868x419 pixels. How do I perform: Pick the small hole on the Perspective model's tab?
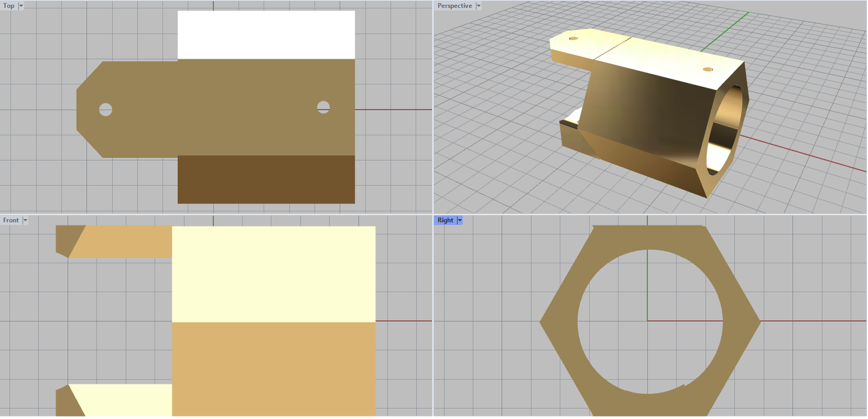(573, 39)
